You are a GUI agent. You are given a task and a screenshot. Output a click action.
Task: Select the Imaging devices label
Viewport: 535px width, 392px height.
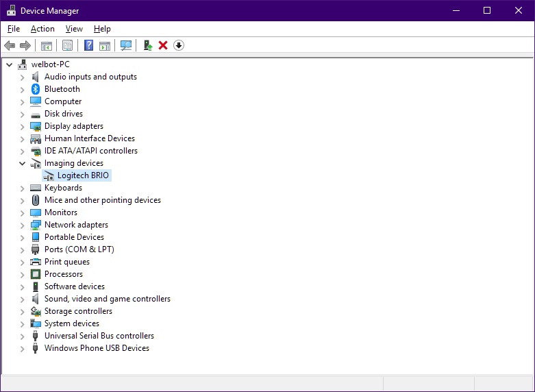click(x=74, y=163)
